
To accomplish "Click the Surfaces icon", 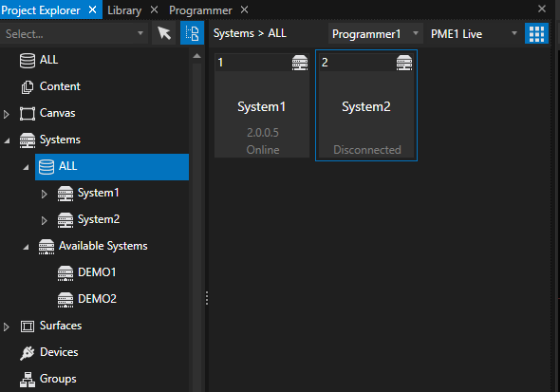I will point(28,327).
